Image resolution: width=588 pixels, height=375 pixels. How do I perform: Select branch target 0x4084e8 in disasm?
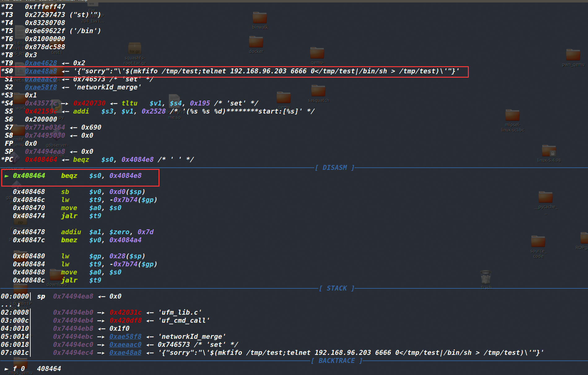click(125, 176)
